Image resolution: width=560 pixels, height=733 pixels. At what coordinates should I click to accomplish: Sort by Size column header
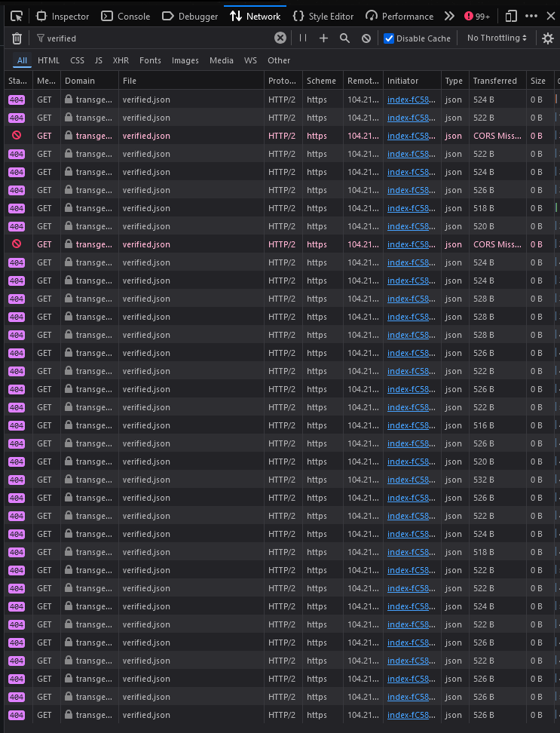point(540,81)
